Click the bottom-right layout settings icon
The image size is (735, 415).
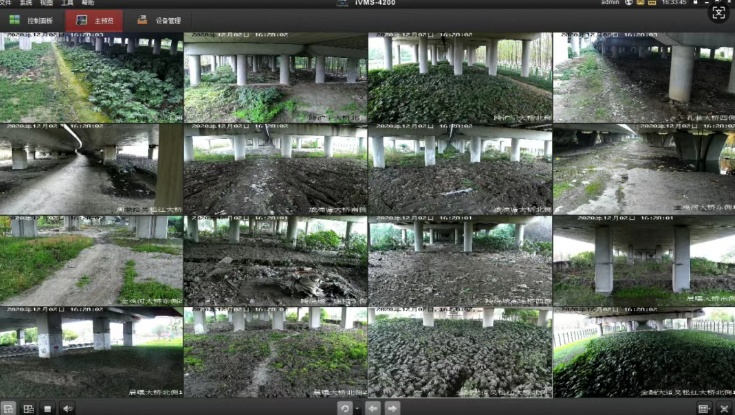coord(704,408)
